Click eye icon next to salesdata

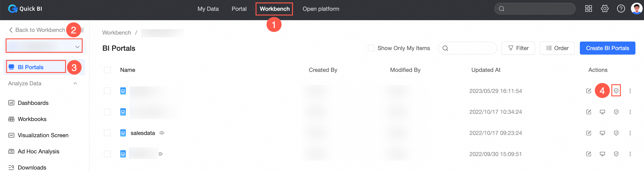click(x=162, y=133)
